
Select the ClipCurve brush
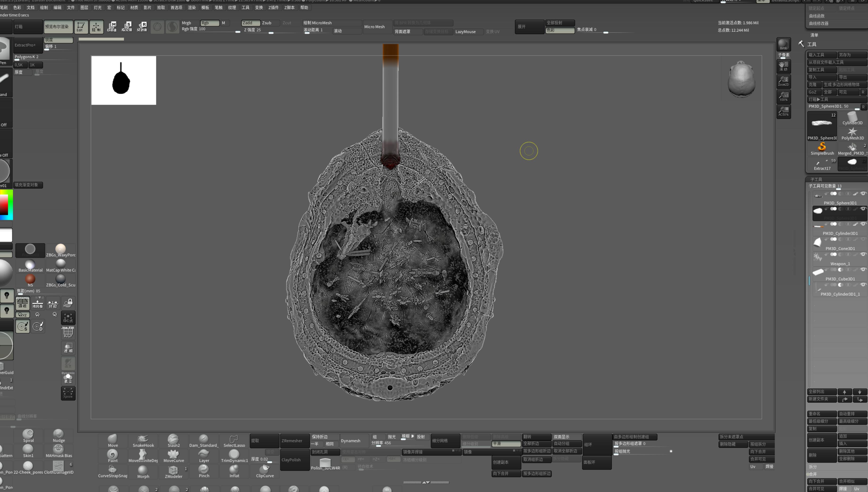click(x=264, y=471)
